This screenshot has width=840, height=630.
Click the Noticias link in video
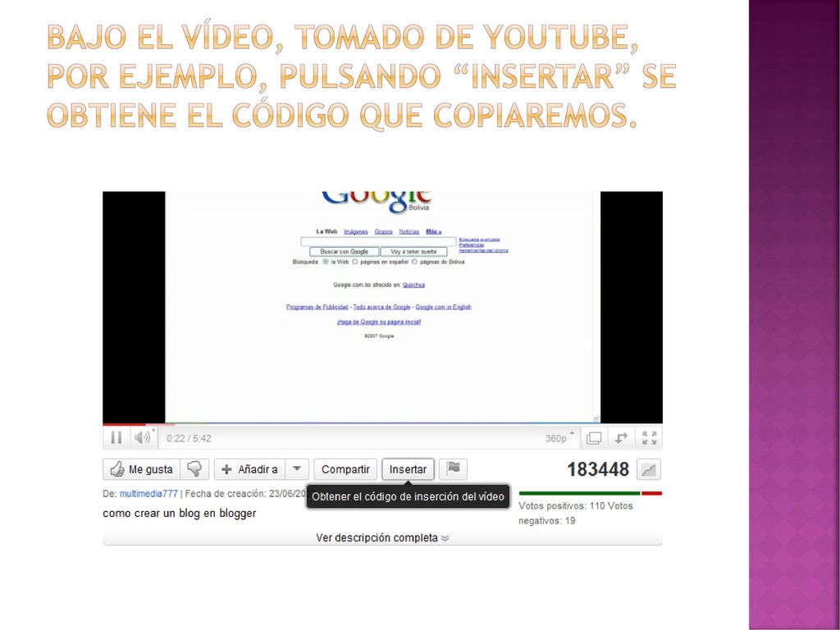point(409,231)
